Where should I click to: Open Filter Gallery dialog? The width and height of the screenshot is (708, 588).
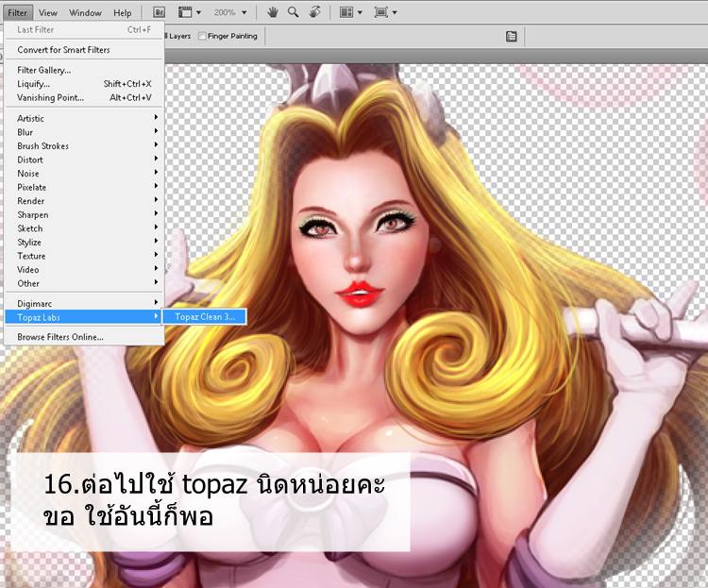[84, 70]
